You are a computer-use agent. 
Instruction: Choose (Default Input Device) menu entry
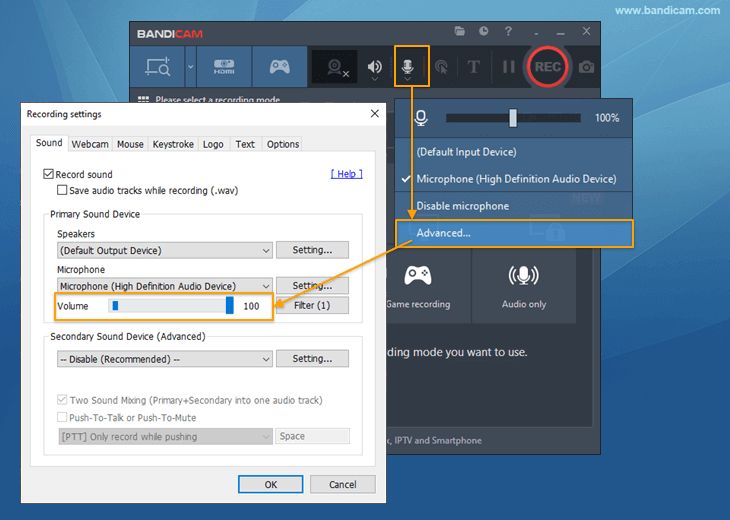click(x=466, y=152)
